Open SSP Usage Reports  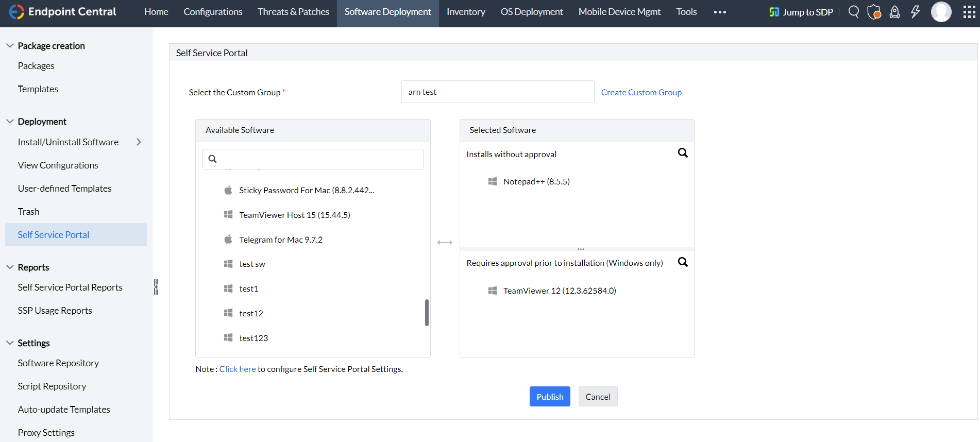(55, 311)
